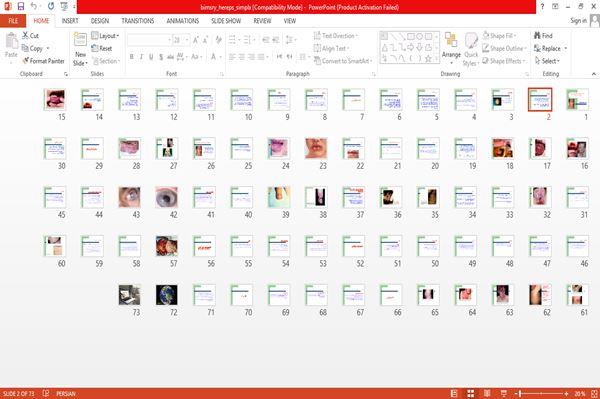Select slide 15 thumbnail
Image resolution: width=600 pixels, height=399 pixels.
pos(55,99)
